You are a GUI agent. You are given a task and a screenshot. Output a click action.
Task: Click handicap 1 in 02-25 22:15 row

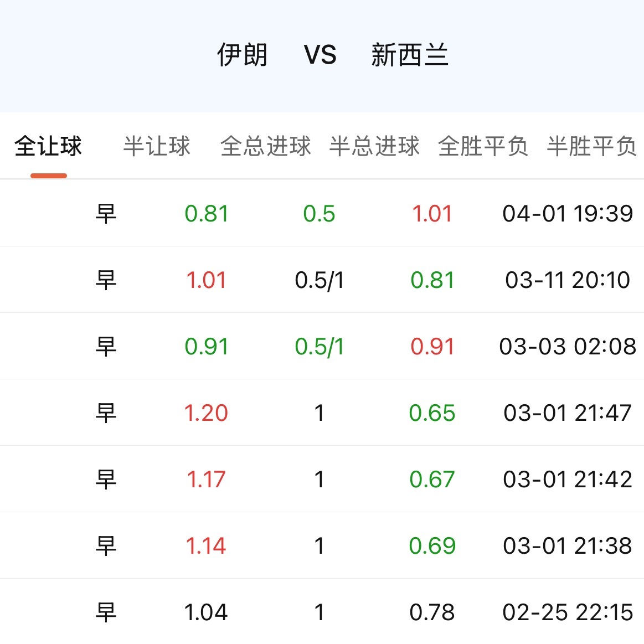(x=319, y=612)
